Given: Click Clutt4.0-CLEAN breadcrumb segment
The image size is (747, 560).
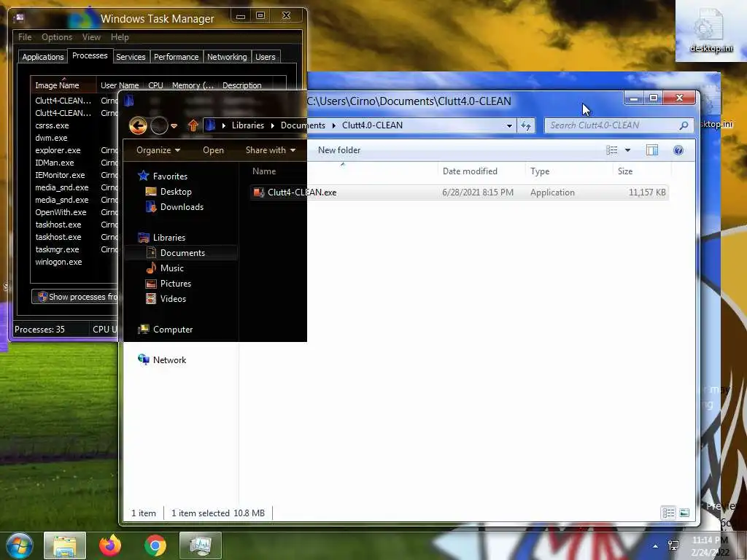Looking at the screenshot, I should pyautogui.click(x=372, y=125).
